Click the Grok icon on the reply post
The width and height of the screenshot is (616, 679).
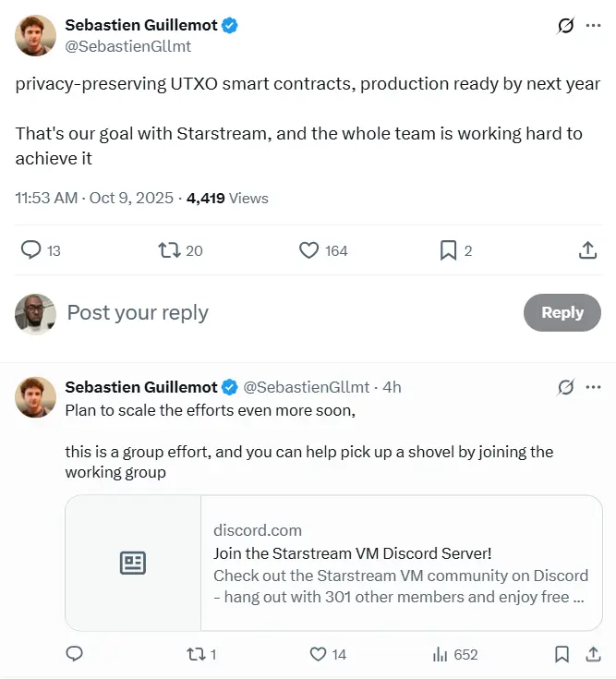pos(566,387)
